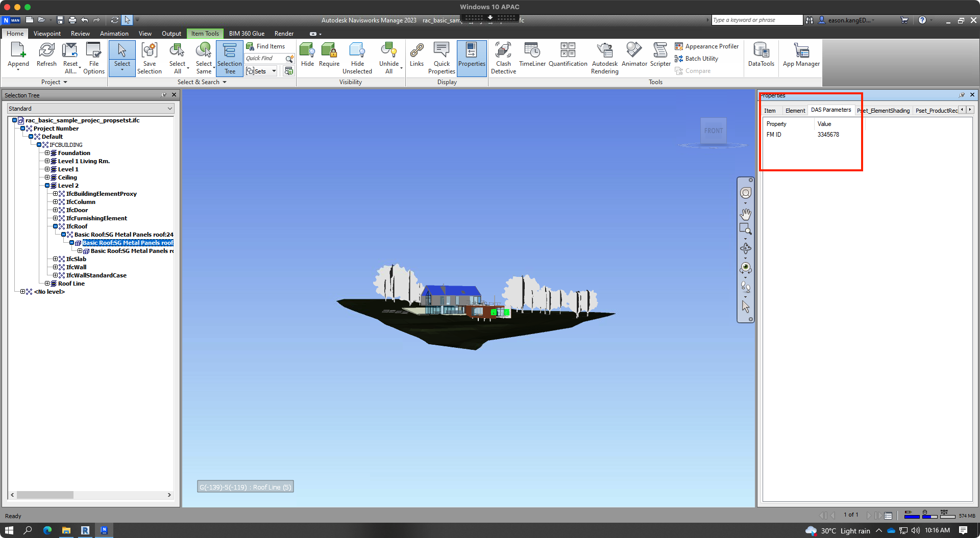Launch Autodesk Rendering
Image resolution: width=980 pixels, height=538 pixels.
pyautogui.click(x=604, y=57)
